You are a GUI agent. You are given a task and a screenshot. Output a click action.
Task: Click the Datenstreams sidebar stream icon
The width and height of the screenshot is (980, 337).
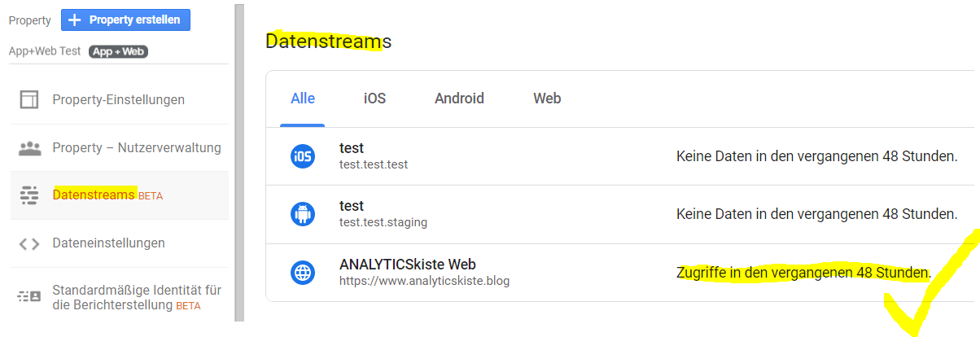[x=29, y=195]
